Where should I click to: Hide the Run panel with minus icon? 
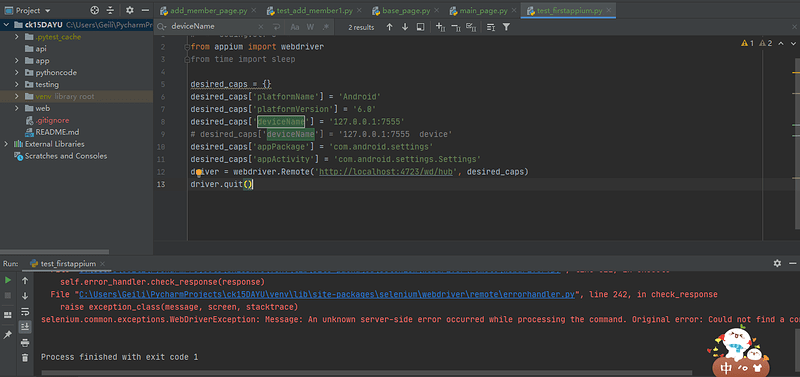pyautogui.click(x=792, y=263)
